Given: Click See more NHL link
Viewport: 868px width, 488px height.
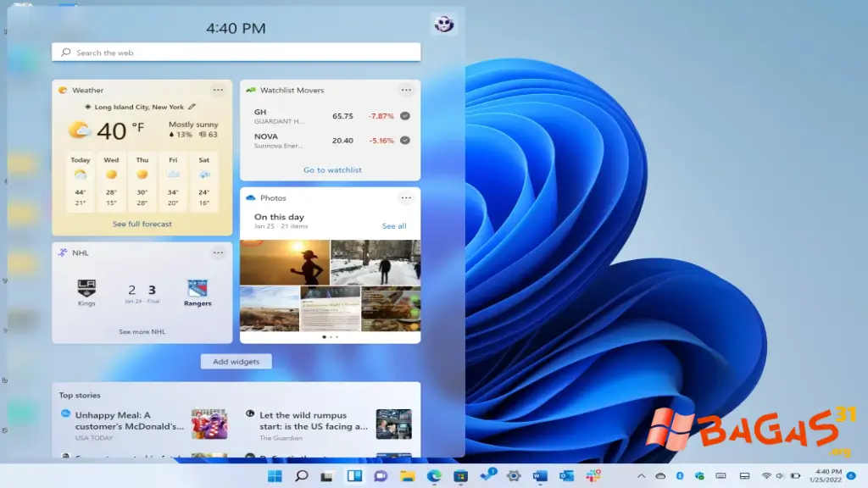Looking at the screenshot, I should click(x=142, y=331).
